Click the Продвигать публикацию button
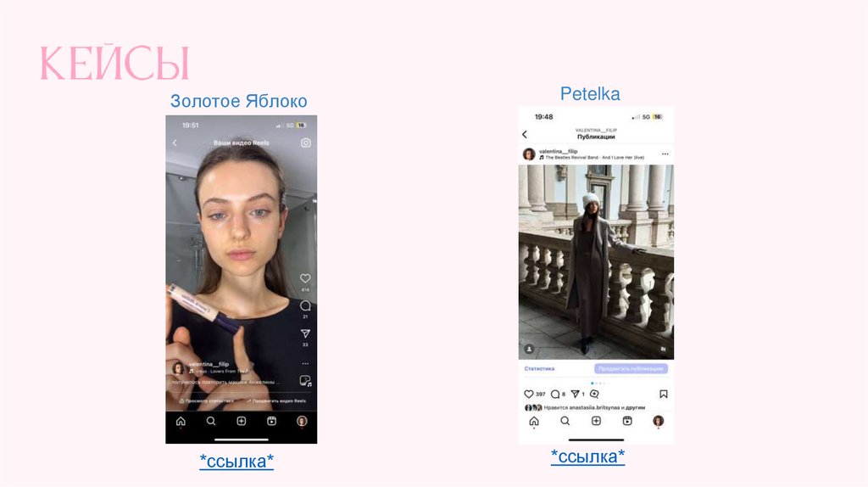 click(631, 368)
